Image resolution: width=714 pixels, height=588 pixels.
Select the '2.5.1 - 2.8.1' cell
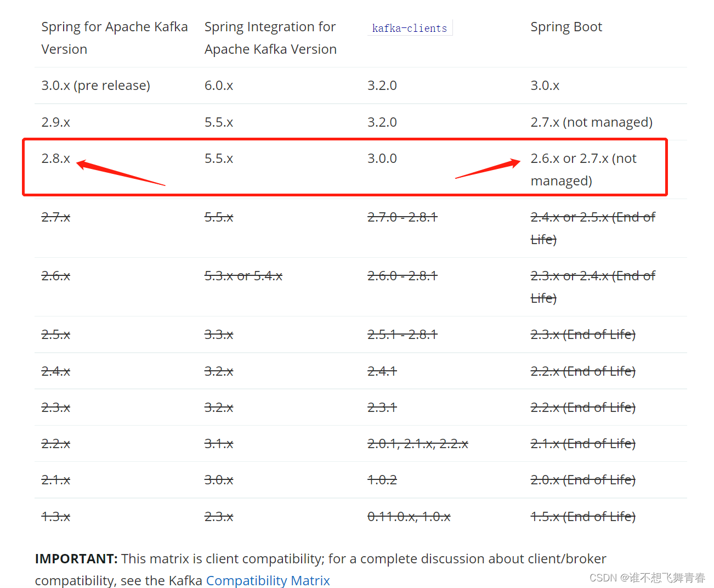(x=403, y=335)
